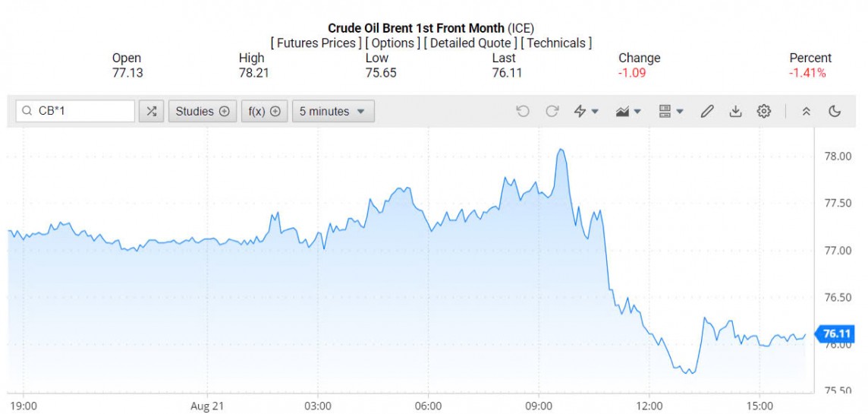This screenshot has height=414, width=868.
Task: Open chart settings gear
Action: (x=763, y=112)
